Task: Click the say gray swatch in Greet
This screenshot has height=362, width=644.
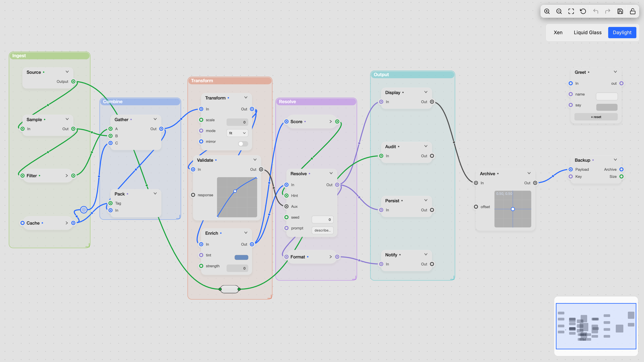Action: pos(607,107)
